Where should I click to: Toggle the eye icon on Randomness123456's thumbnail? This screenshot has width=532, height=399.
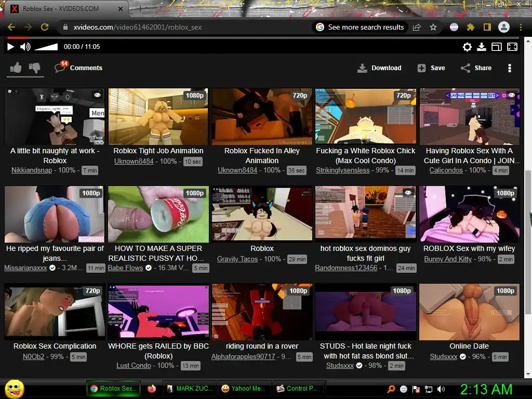click(408, 192)
